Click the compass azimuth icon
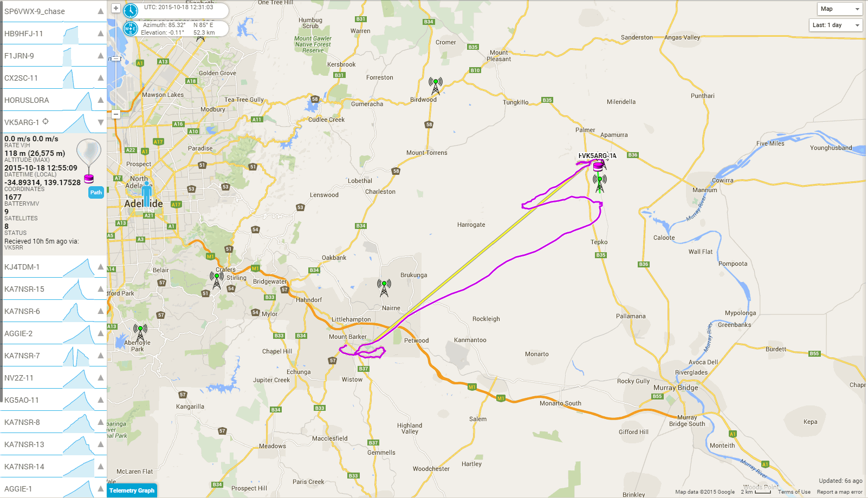Screen dimensions: 868x498 pos(131,29)
